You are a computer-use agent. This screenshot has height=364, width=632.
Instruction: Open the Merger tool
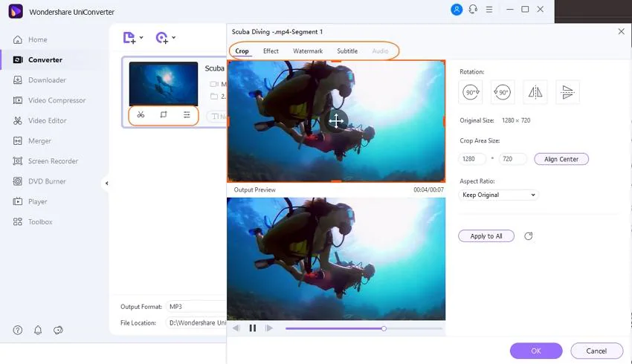[32, 140]
